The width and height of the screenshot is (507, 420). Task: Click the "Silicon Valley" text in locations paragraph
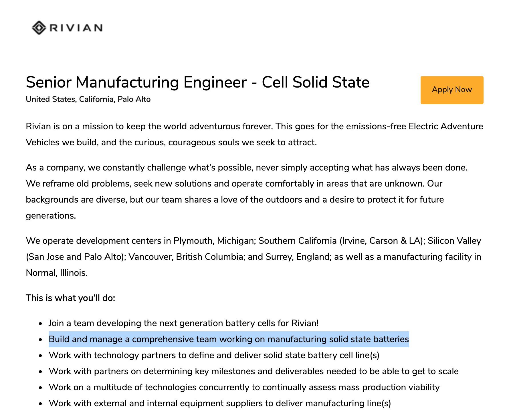click(454, 241)
